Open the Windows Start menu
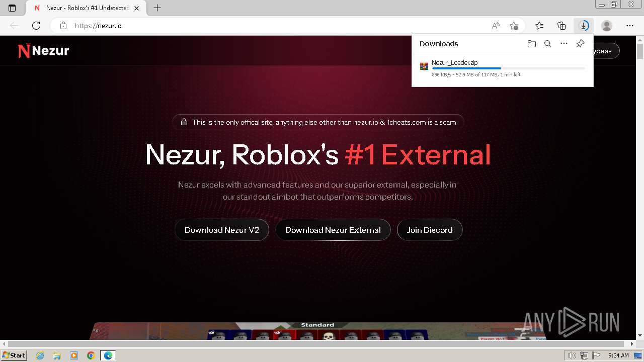The width and height of the screenshot is (644, 362). pyautogui.click(x=14, y=355)
